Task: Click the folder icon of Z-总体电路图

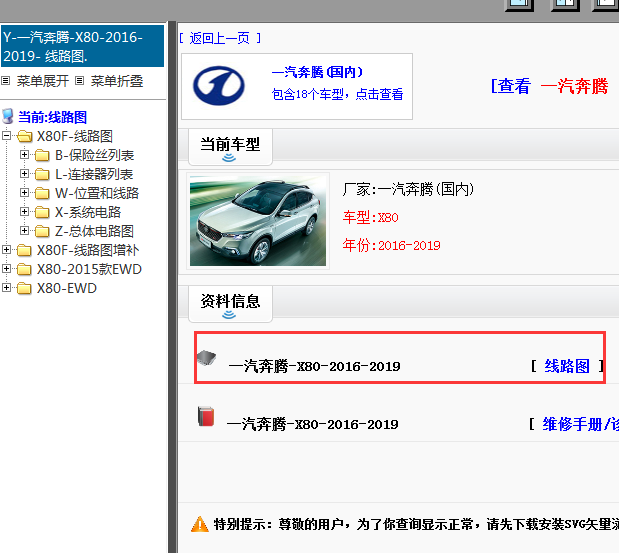Action: 42,231
